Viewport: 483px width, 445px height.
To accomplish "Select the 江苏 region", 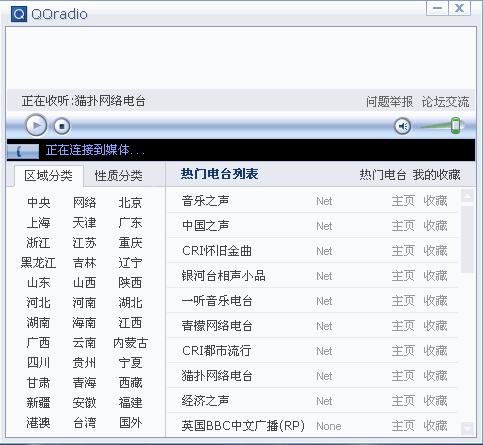I will coord(85,243).
